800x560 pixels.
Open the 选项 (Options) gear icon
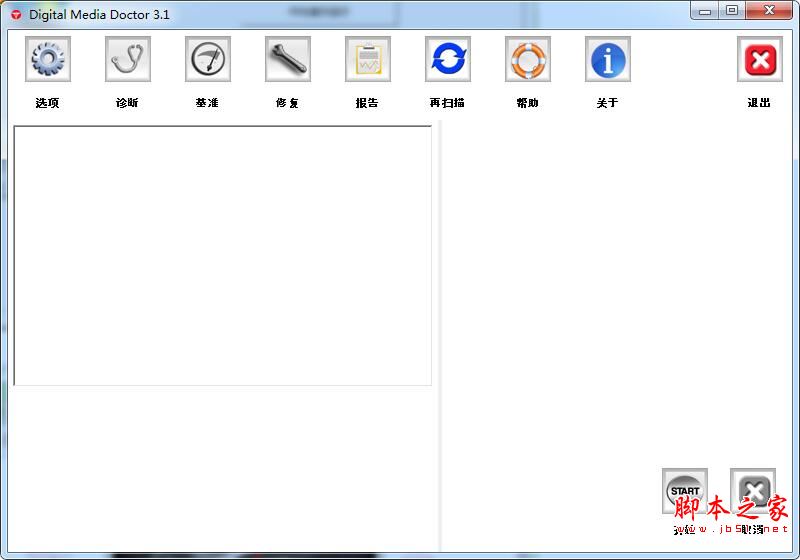[48, 59]
